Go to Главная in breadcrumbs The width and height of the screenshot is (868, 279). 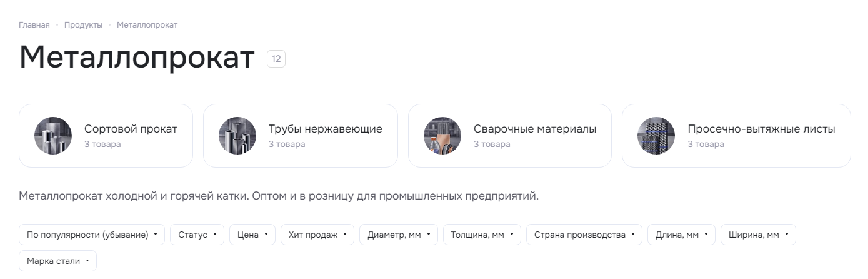tap(34, 25)
